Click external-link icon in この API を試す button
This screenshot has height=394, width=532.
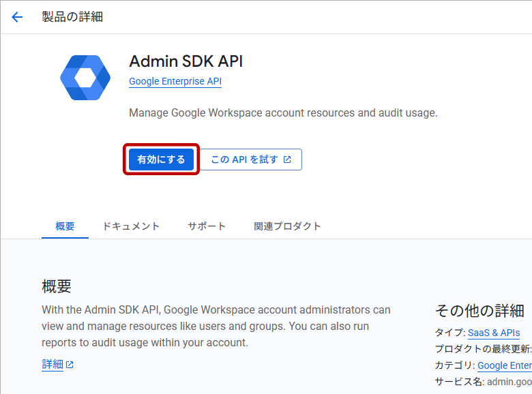point(287,160)
